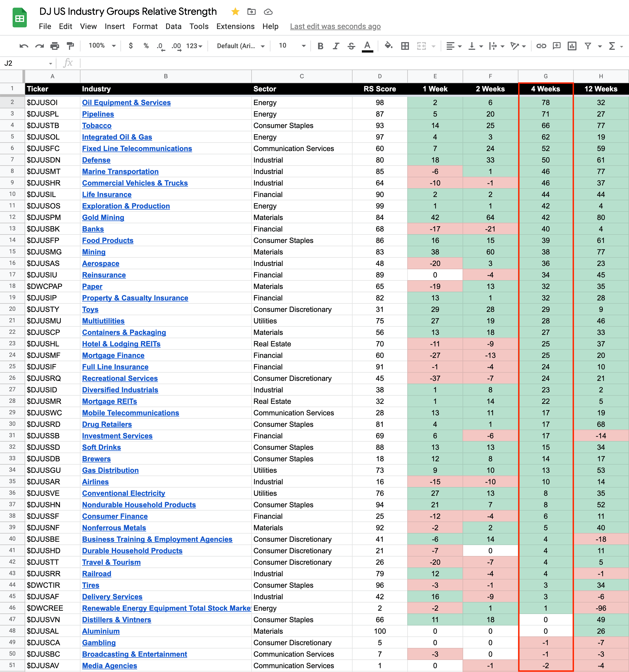The image size is (629, 672).
Task: Toggle italic text formatting
Action: click(x=336, y=46)
